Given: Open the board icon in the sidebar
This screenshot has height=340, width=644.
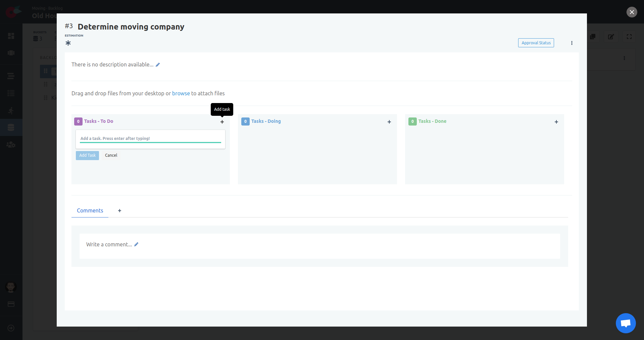Looking at the screenshot, I should point(11,53).
